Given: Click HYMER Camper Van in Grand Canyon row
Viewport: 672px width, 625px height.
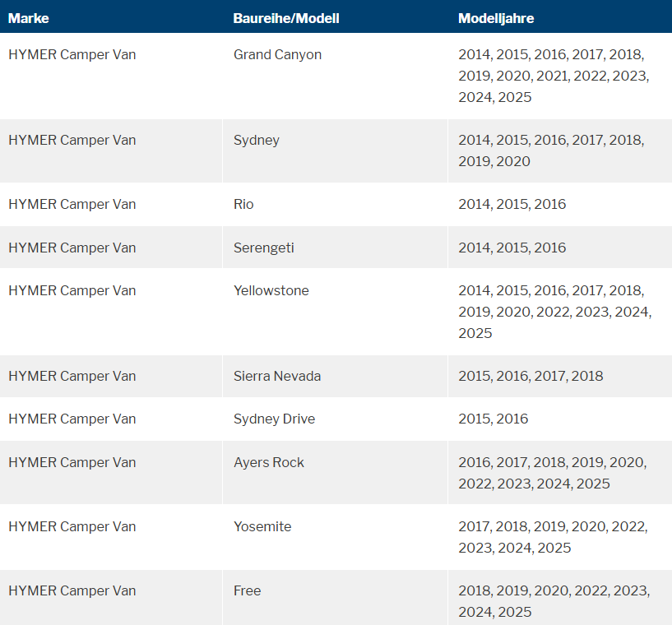Looking at the screenshot, I should tap(72, 55).
